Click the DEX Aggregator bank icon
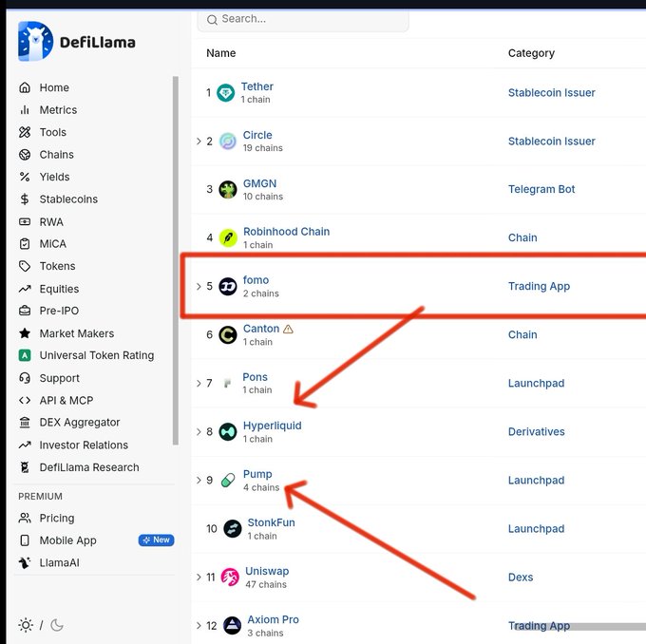The width and height of the screenshot is (646, 644). tap(25, 423)
